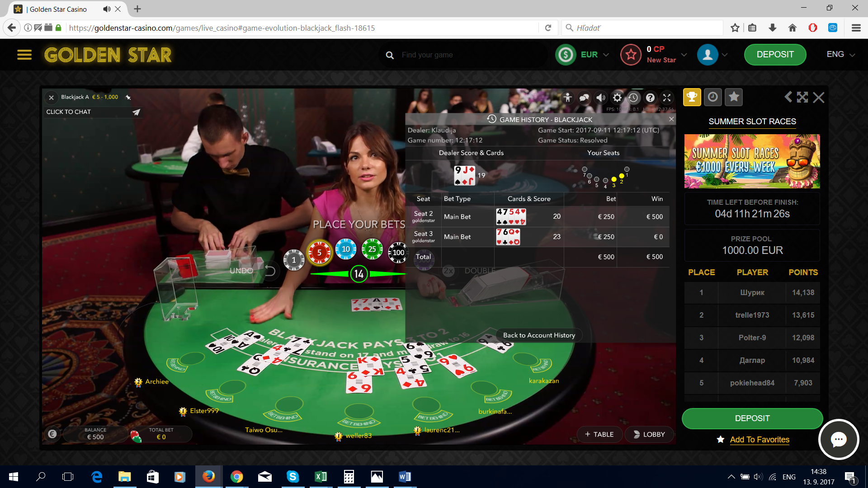Click the DEPOSIT button in side panel

pos(752,418)
